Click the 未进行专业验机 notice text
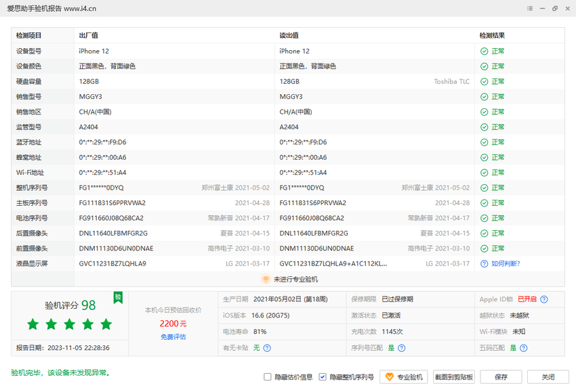This screenshot has height=392, width=576. point(295,280)
